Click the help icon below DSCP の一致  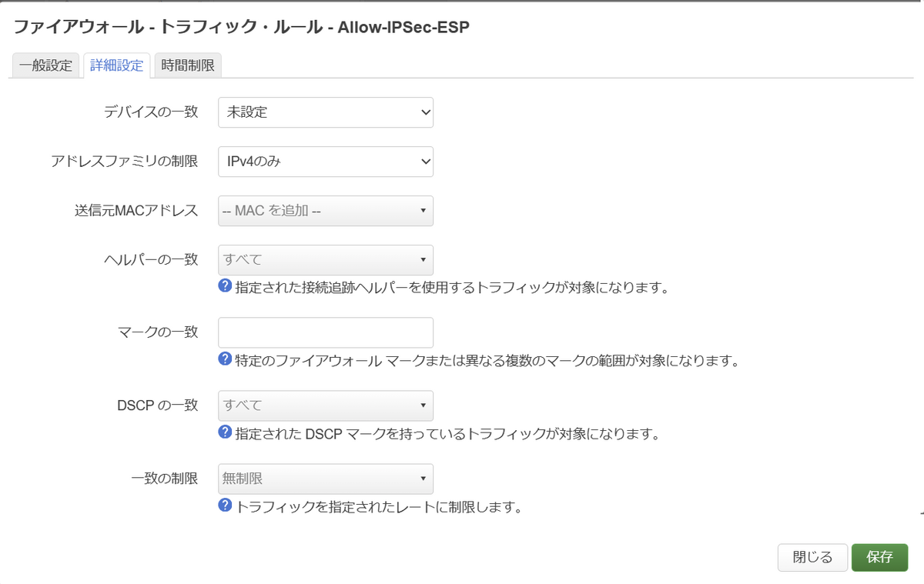[225, 432]
